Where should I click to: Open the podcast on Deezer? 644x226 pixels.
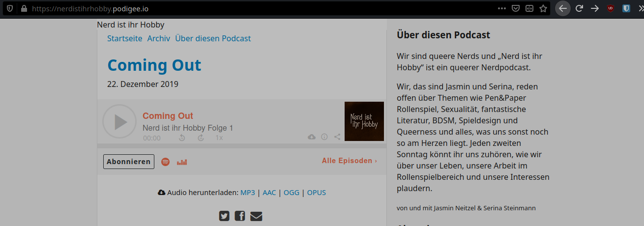(x=182, y=162)
